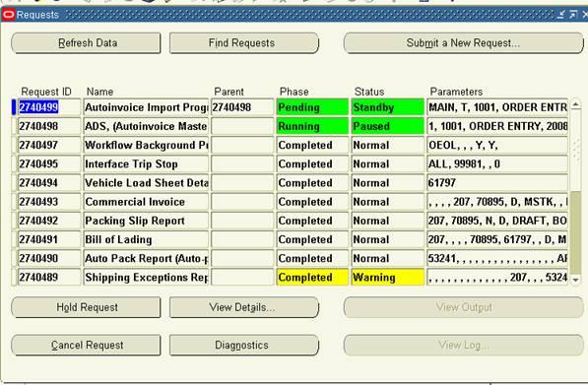Image resolution: width=588 pixels, height=385 pixels.
Task: Click the View Log button
Action: (463, 346)
